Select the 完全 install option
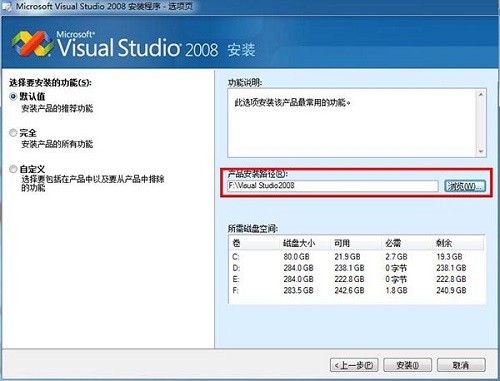 (x=13, y=133)
